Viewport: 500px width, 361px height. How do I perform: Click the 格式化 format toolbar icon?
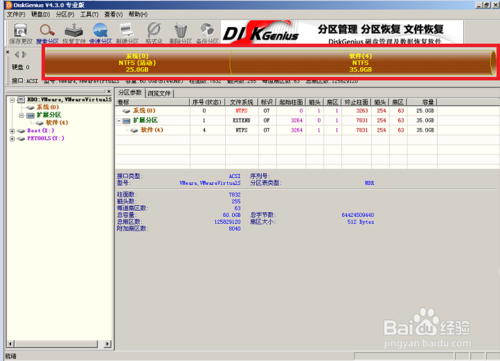click(x=154, y=33)
